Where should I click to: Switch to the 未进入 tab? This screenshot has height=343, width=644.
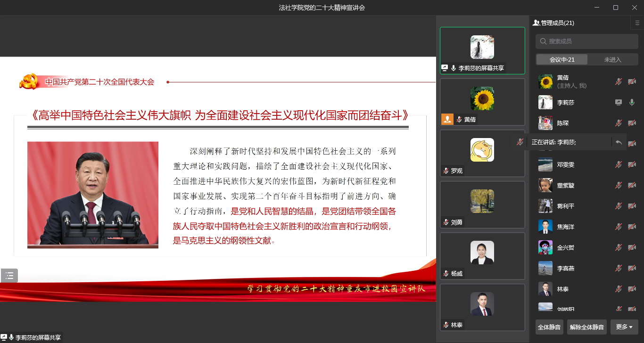point(612,59)
